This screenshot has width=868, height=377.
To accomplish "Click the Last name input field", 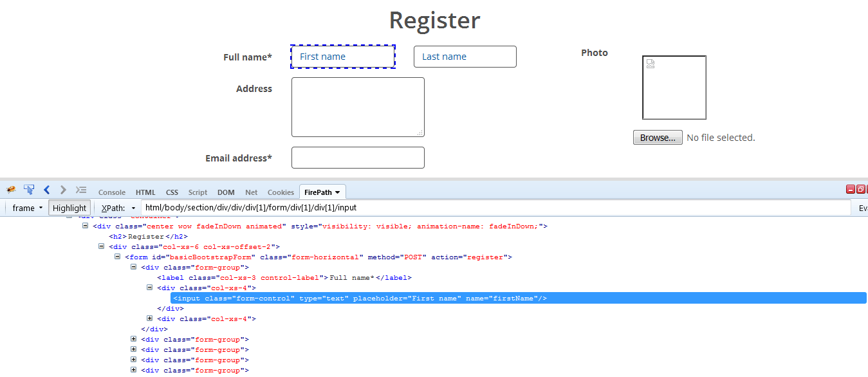I will click(465, 57).
